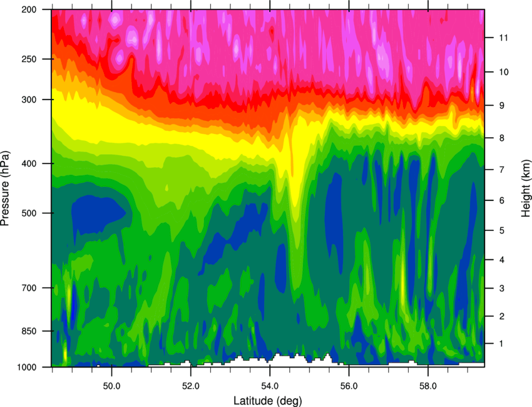The height and width of the screenshot is (407, 532).
Task: Click the 700 pressure tick label
Action: pyautogui.click(x=29, y=288)
